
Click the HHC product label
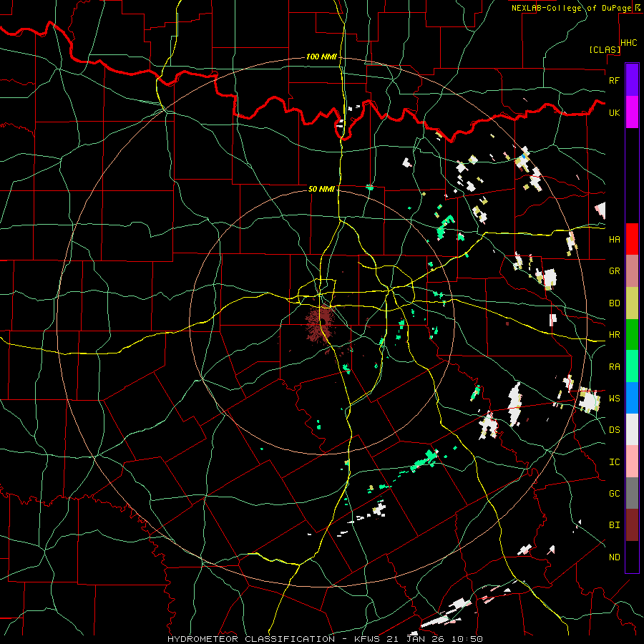coord(628,43)
